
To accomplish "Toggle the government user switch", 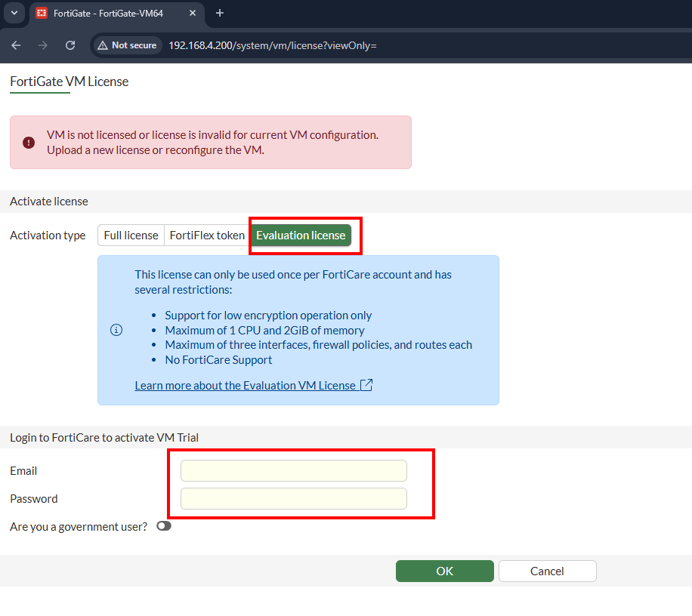I will (x=164, y=526).
